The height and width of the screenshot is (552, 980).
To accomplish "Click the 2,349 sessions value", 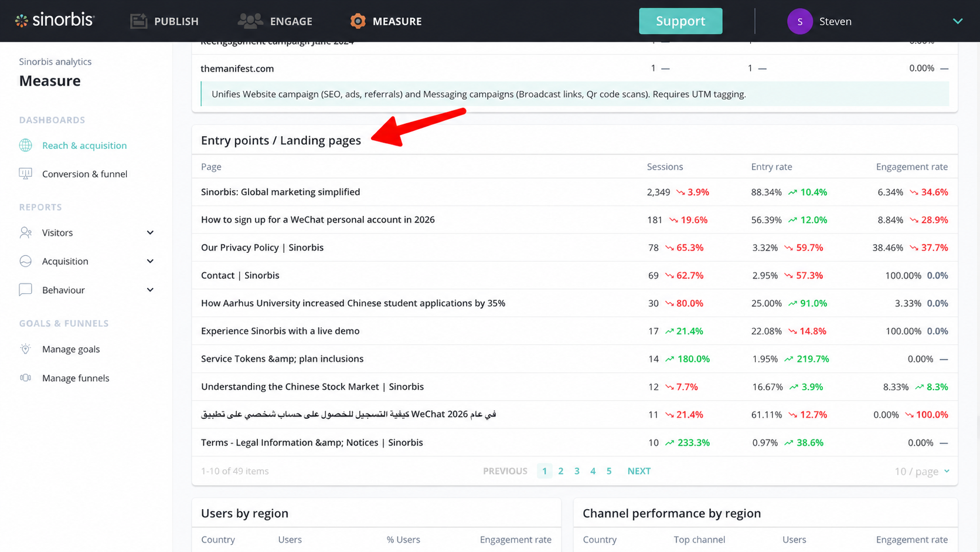I will pyautogui.click(x=658, y=192).
